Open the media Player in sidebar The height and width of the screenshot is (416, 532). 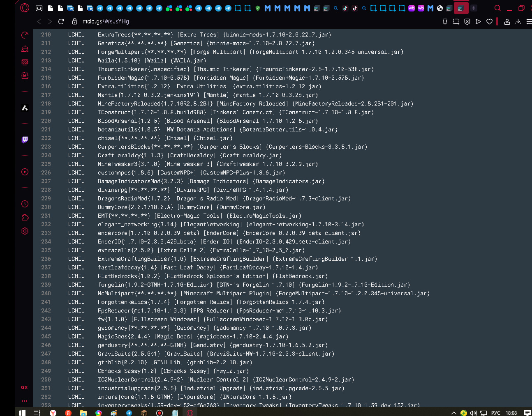25,172
